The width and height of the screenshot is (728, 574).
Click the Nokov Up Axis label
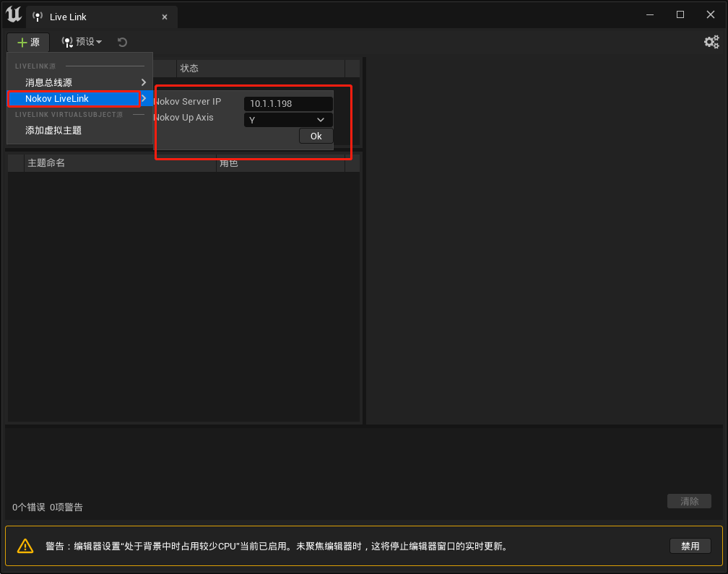(x=183, y=118)
